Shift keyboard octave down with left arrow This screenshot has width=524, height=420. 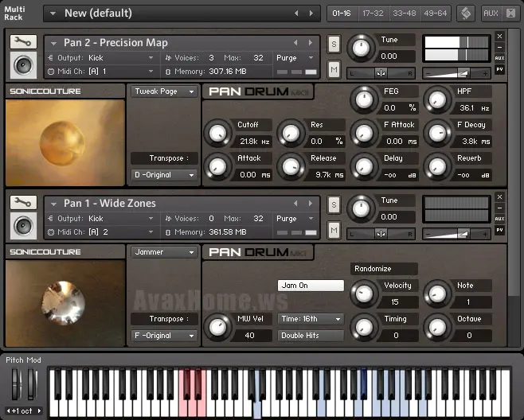click(8, 411)
